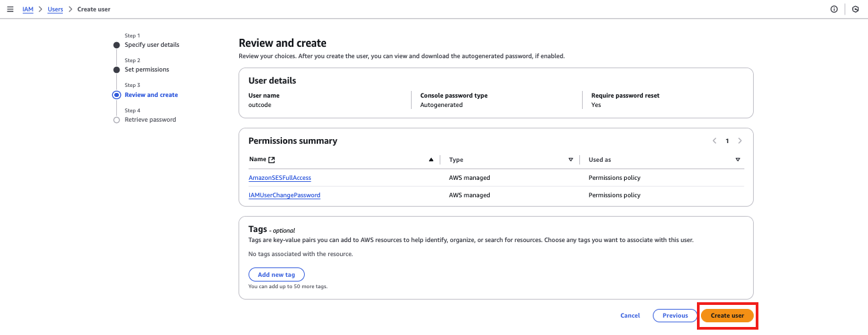
Task: Open AmazonSESFullAccess policy link
Action: pyautogui.click(x=280, y=178)
